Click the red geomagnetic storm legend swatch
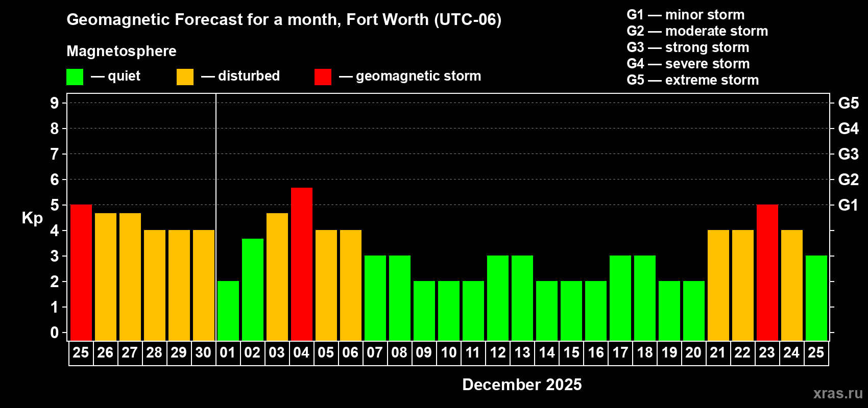Screen dimensions: 868x408 coord(323,77)
